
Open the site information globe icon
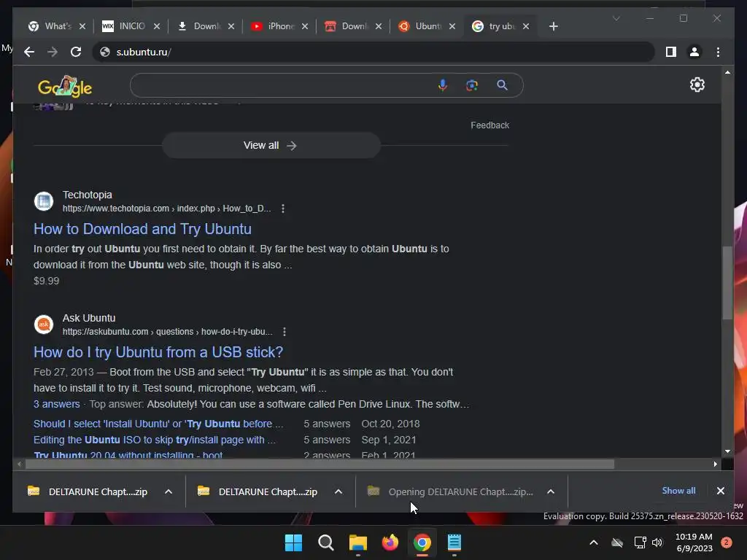pos(105,52)
